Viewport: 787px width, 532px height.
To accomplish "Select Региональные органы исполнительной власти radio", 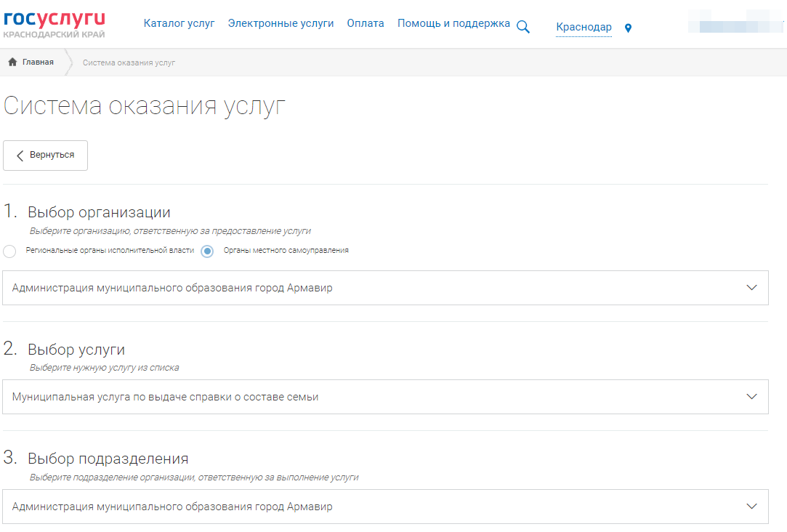I will 9,251.
